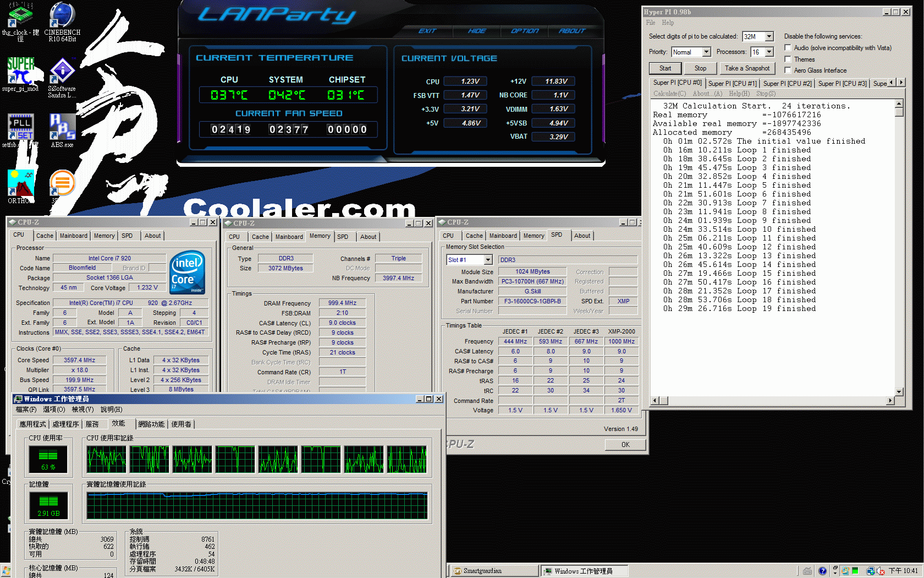Click the Hyper PI log scroll down arrow

899,392
